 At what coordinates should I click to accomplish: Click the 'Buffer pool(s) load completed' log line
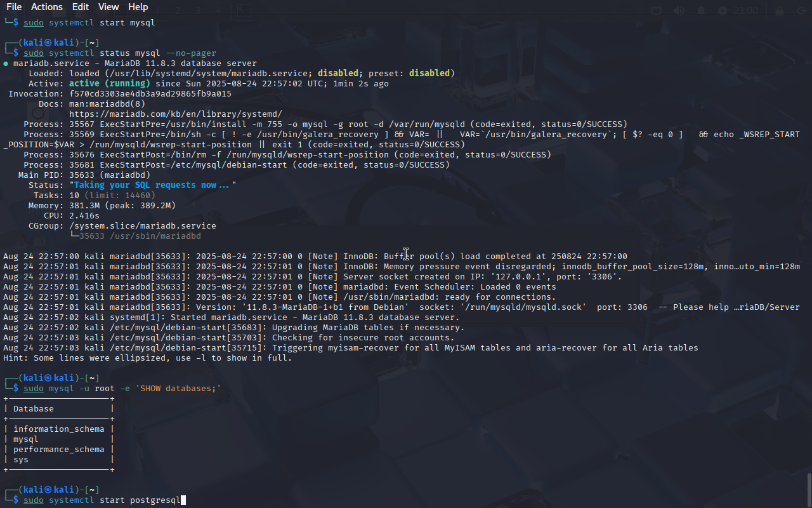(315, 257)
